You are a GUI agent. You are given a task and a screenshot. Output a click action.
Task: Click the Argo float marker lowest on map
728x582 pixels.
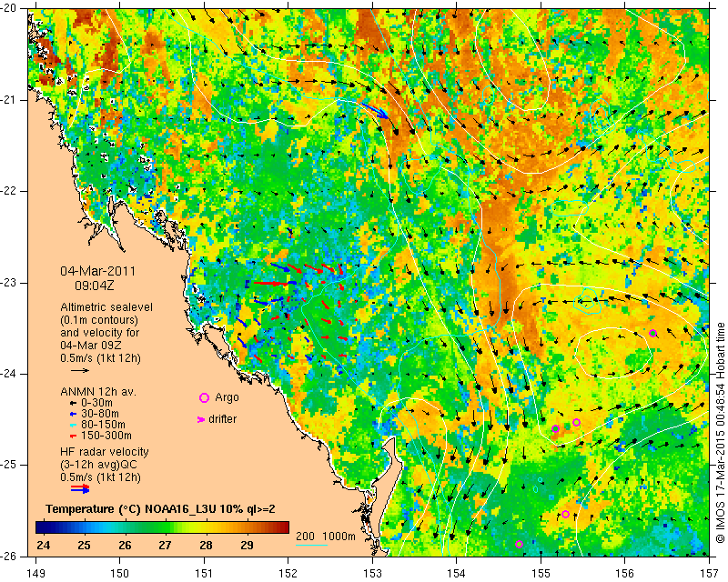tap(519, 545)
